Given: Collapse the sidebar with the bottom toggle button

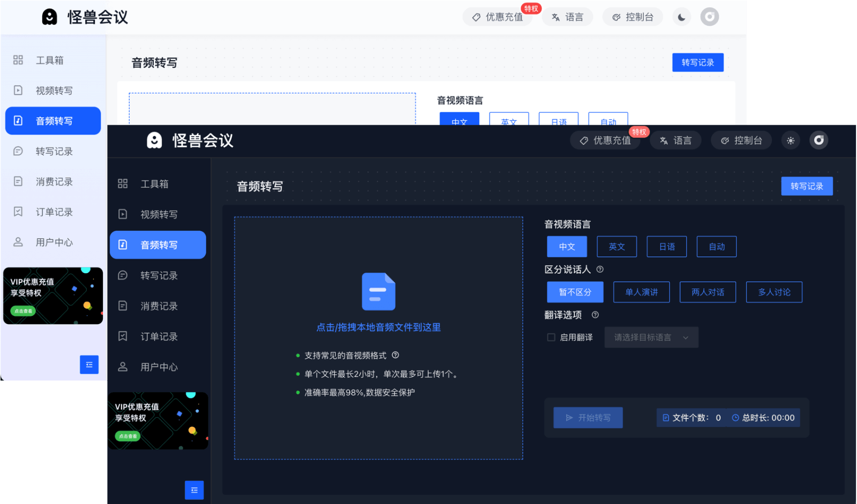Looking at the screenshot, I should (x=194, y=490).
